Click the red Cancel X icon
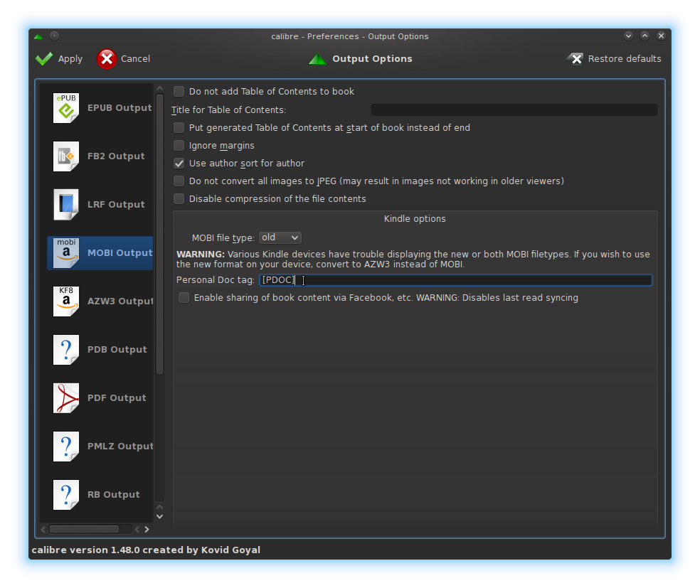700x588 pixels. click(107, 59)
